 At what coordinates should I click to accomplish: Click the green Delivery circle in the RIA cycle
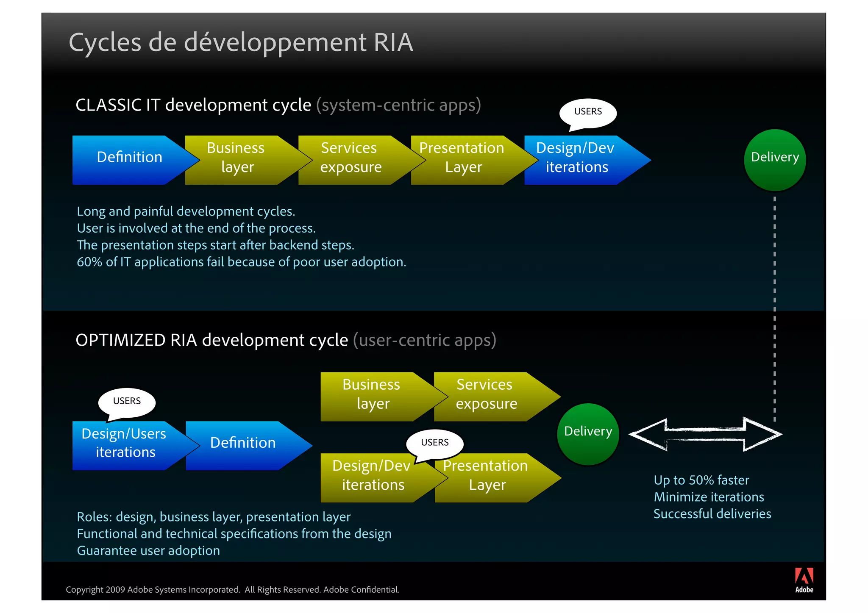(588, 434)
